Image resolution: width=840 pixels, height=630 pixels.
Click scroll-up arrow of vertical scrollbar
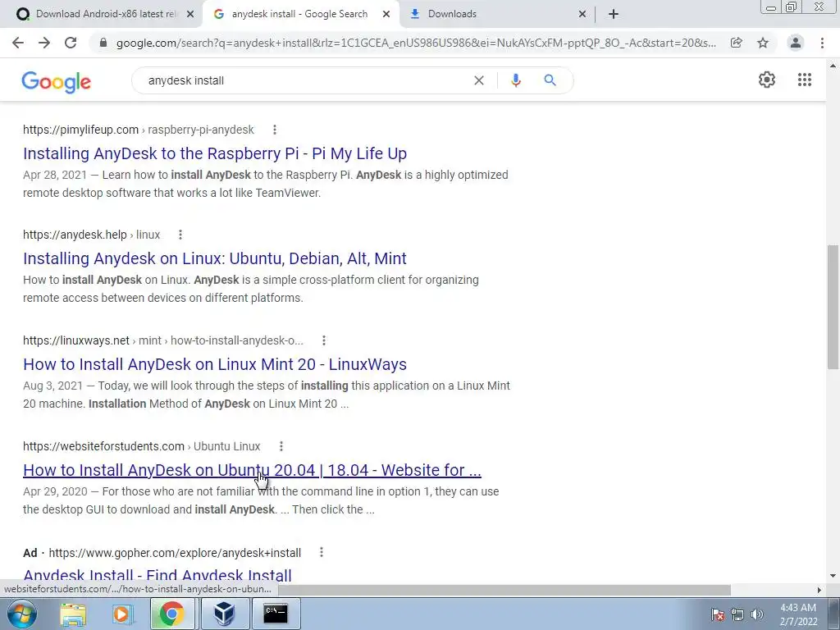pyautogui.click(x=833, y=66)
